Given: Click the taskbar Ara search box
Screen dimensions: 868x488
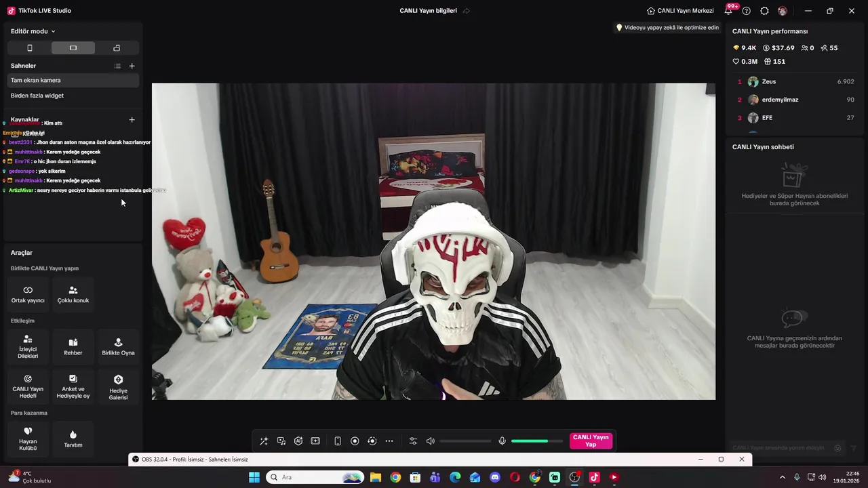Looking at the screenshot, I should pos(315,477).
